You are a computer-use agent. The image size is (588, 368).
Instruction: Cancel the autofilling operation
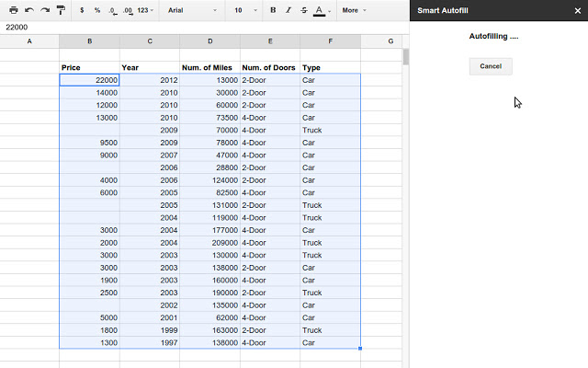(491, 66)
